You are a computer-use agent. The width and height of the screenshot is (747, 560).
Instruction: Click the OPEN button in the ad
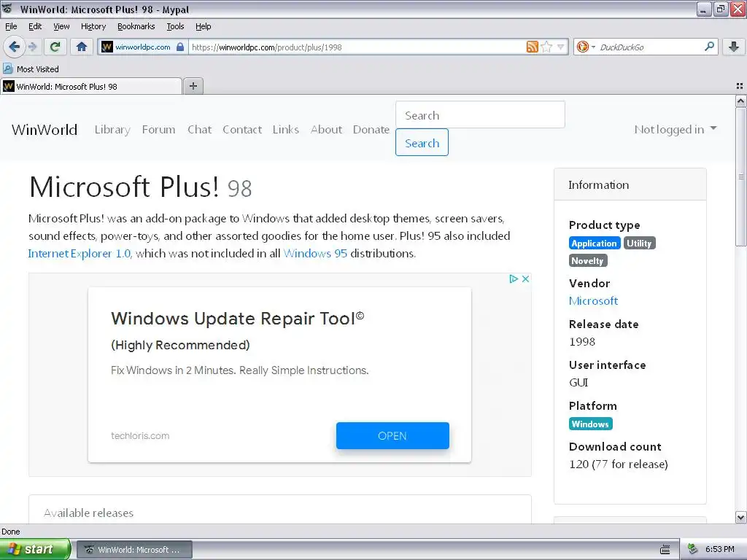click(392, 436)
